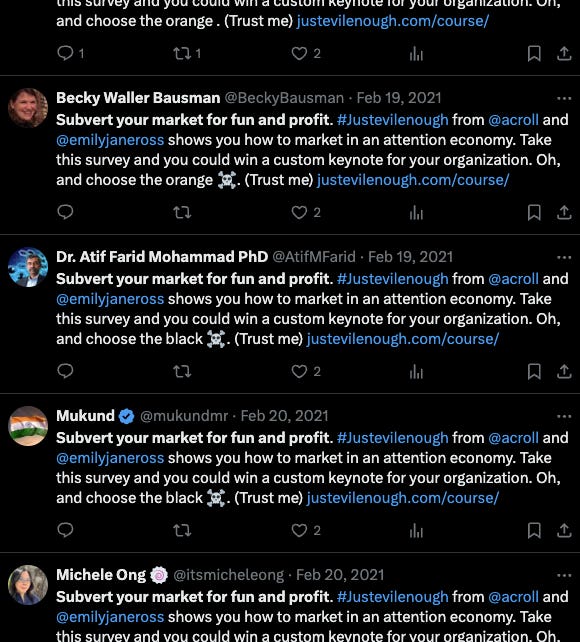Reply to Mukund's tweet
The image size is (580, 642).
[x=65, y=530]
